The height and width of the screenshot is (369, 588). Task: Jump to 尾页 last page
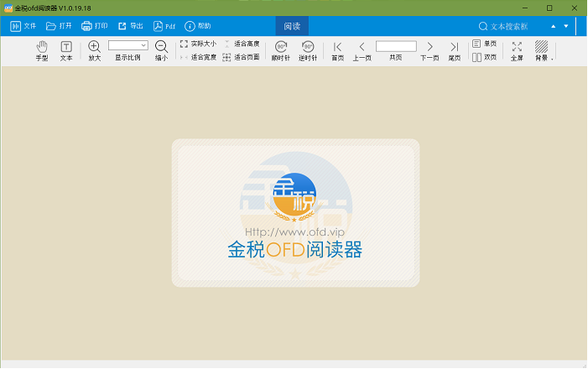click(455, 50)
